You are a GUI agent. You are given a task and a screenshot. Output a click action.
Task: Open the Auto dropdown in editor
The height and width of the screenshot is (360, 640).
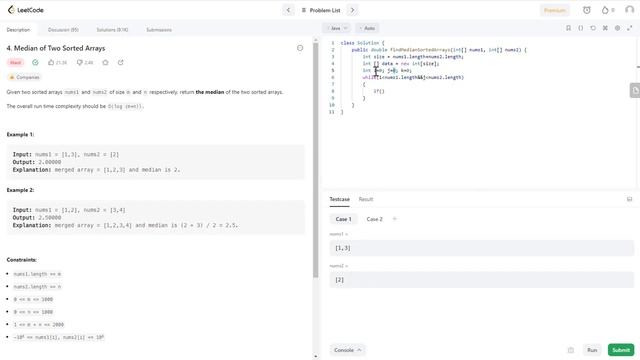click(x=367, y=28)
